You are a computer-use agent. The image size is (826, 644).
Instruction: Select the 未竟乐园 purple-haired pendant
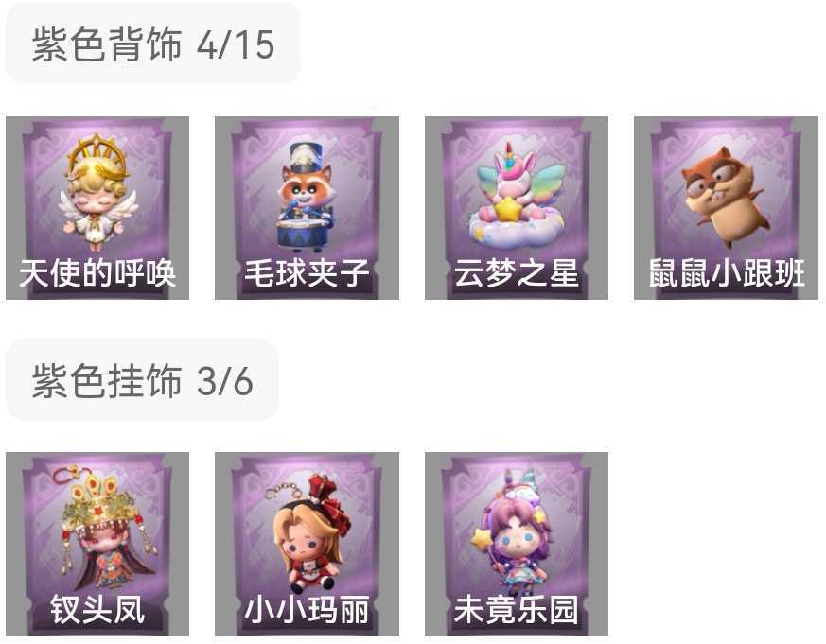point(517,544)
